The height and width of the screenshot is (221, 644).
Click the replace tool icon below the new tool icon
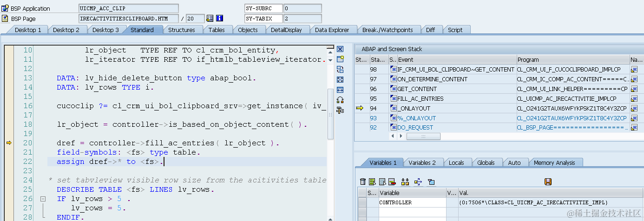pos(340,69)
